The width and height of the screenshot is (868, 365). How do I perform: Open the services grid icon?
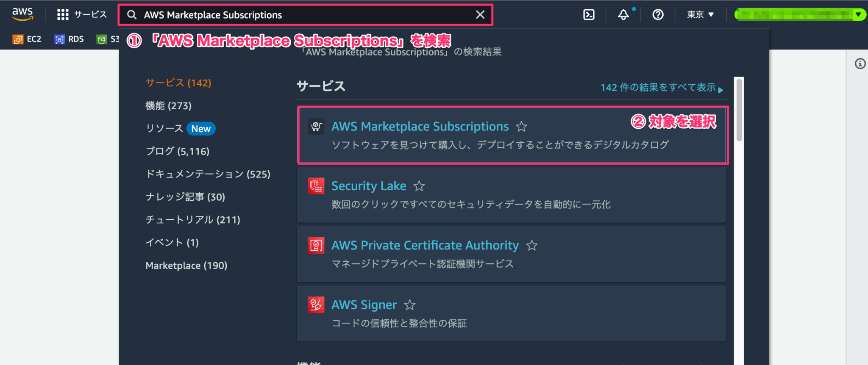pos(62,14)
